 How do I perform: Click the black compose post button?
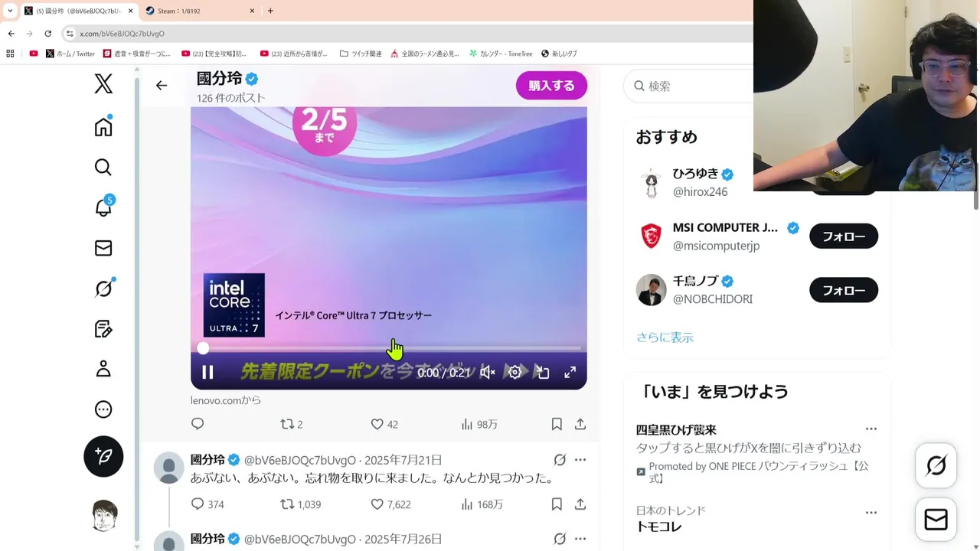[103, 456]
